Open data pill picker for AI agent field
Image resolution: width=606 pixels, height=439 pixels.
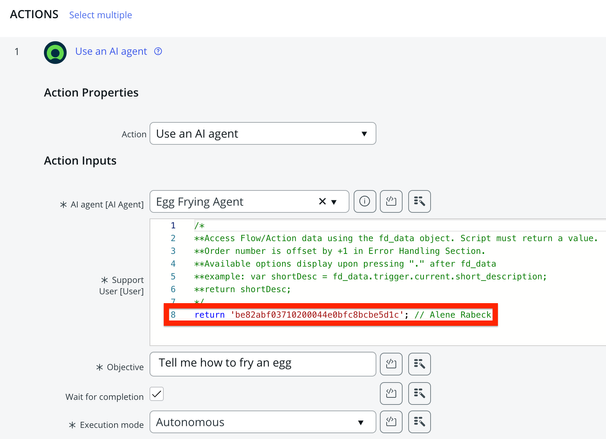click(419, 201)
